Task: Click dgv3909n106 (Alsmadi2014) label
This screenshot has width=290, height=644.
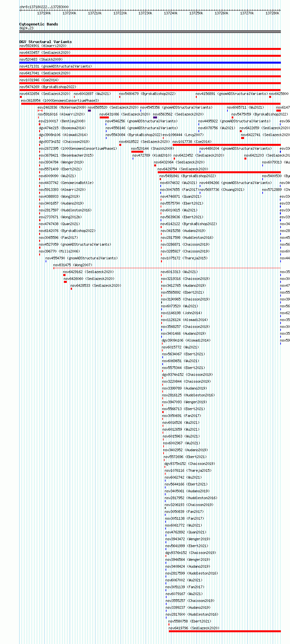Action: point(186,340)
